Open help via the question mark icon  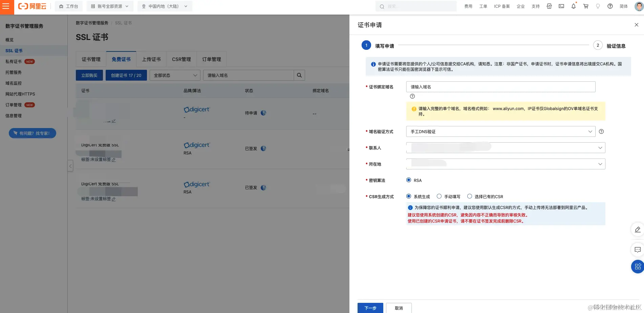click(610, 6)
